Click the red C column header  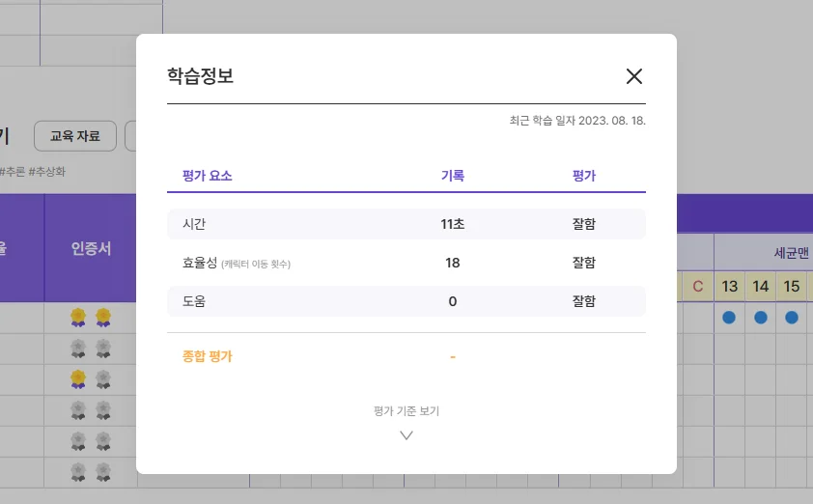(698, 286)
